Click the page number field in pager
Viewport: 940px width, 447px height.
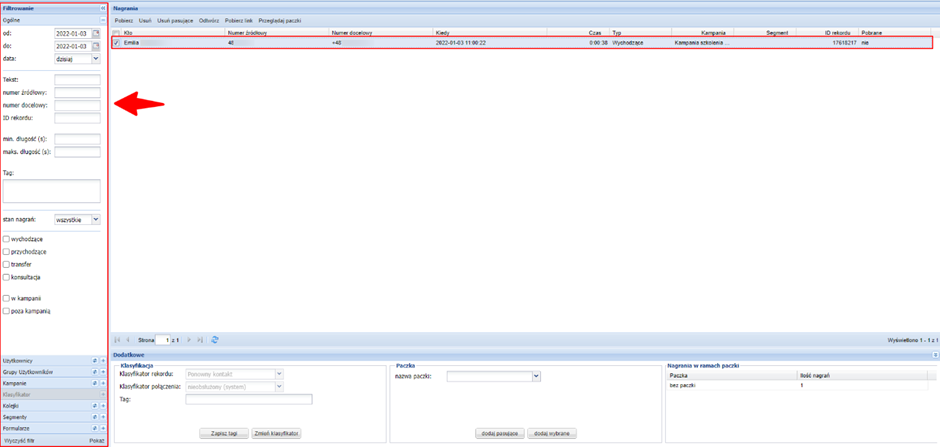tap(162, 340)
